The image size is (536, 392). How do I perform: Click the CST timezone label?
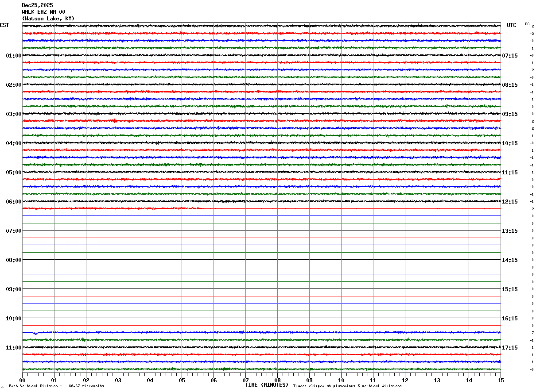point(4,25)
